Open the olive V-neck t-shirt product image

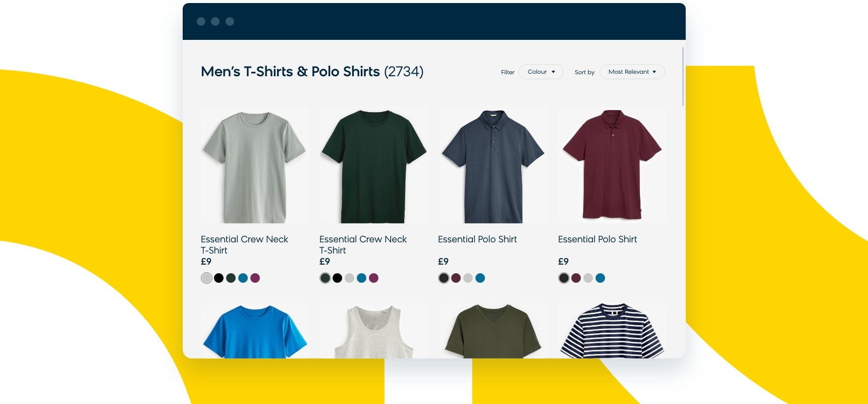(493, 331)
